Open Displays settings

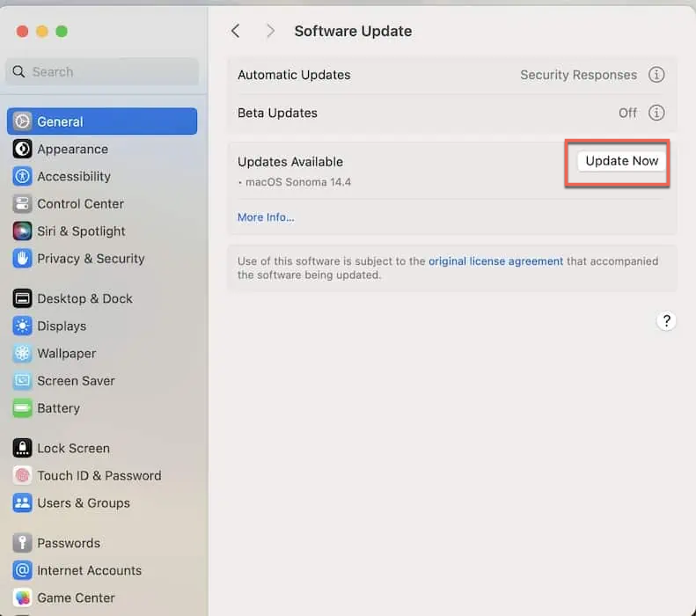(102, 326)
